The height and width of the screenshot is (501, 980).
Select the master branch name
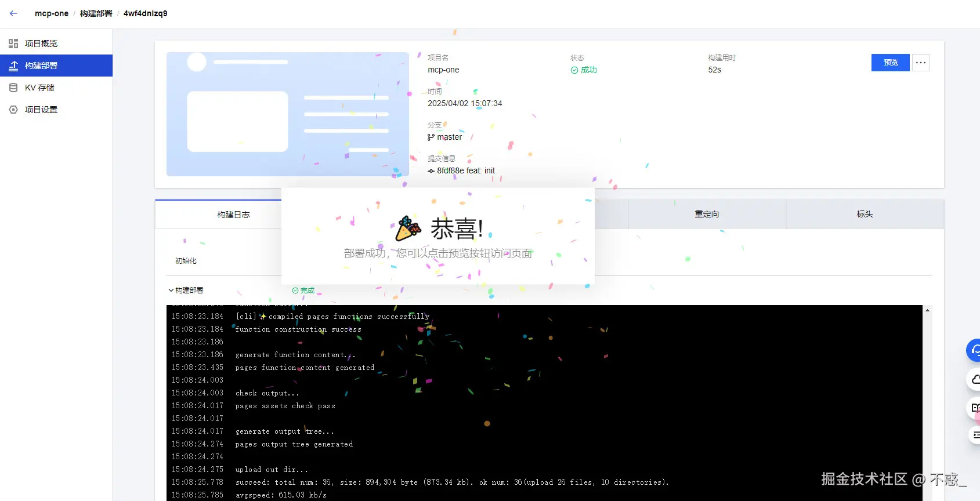pyautogui.click(x=450, y=137)
